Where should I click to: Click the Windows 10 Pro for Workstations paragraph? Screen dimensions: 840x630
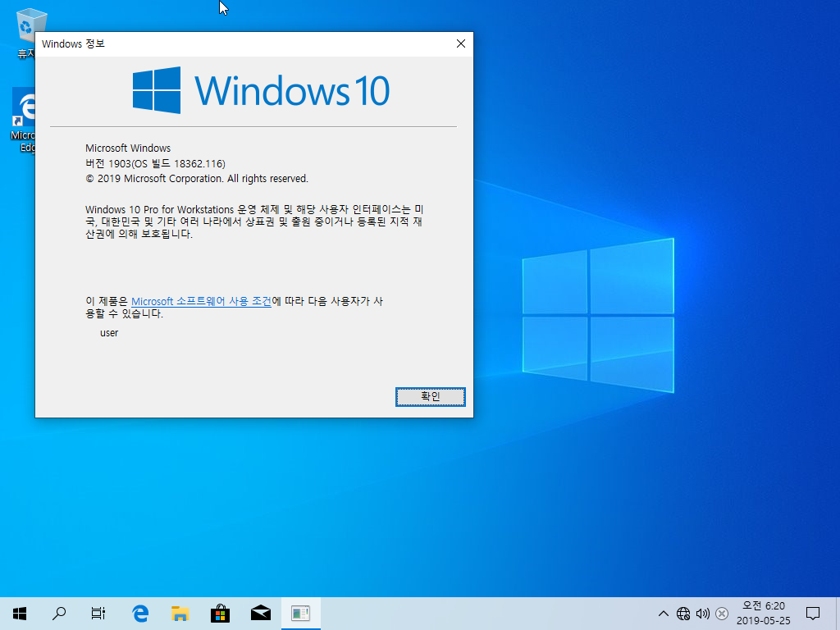pos(254,221)
